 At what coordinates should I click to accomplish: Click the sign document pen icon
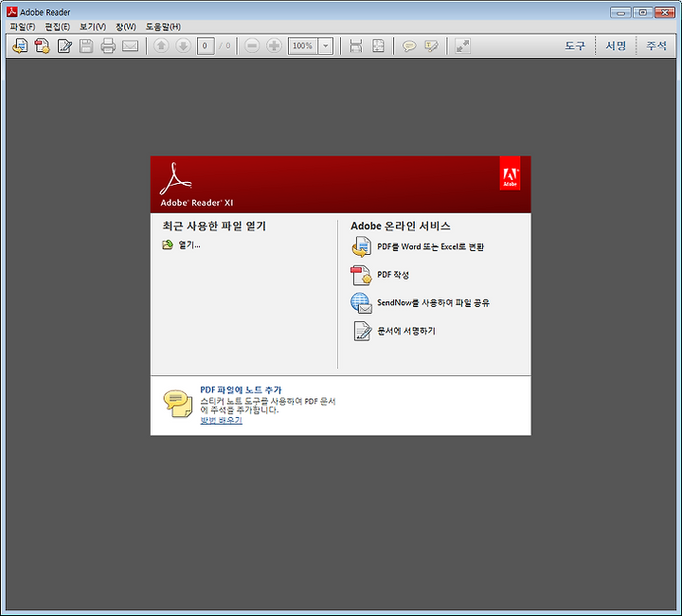(x=362, y=331)
